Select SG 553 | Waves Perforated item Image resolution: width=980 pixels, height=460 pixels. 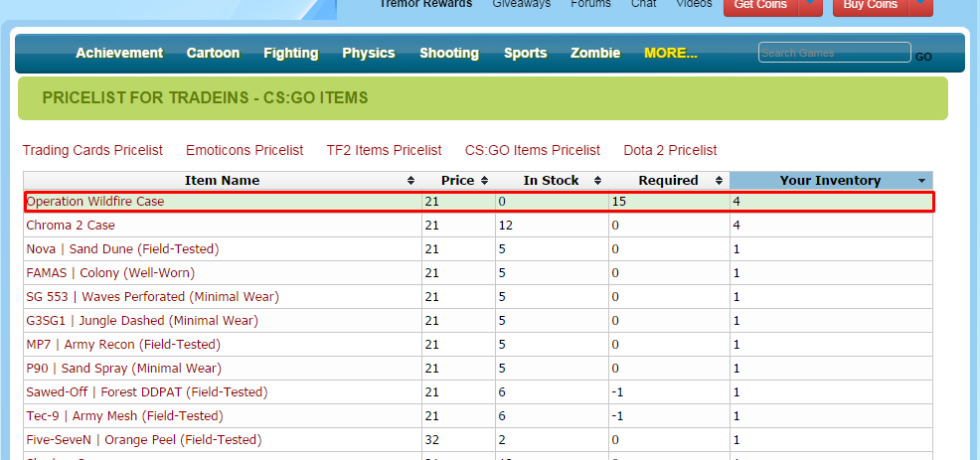(152, 297)
